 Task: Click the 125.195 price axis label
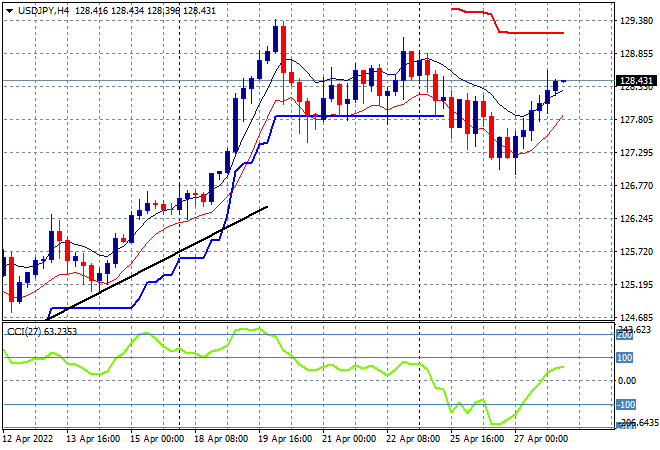click(636, 285)
